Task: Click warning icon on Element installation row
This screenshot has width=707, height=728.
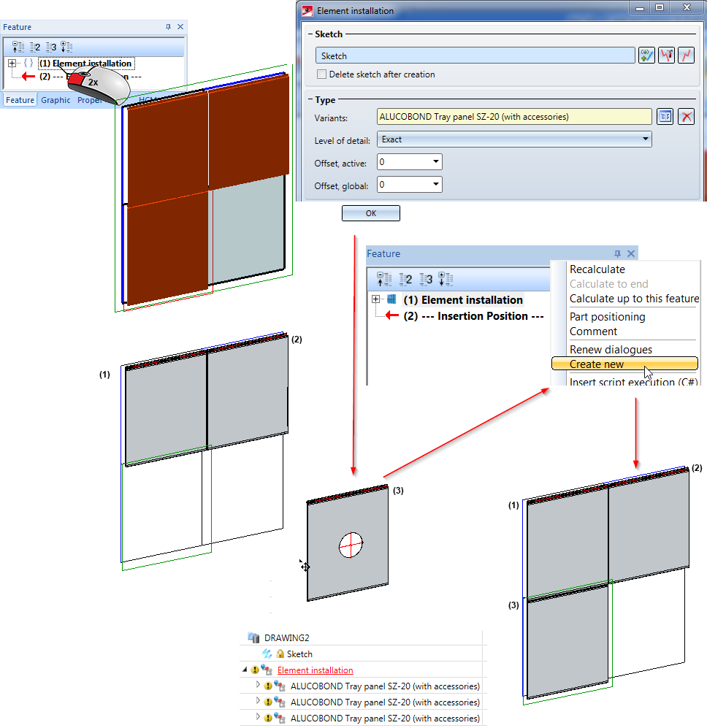Action: 255,670
